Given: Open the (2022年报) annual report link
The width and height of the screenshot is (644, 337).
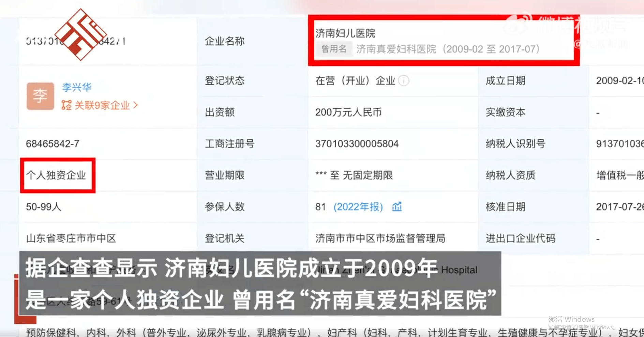Looking at the screenshot, I should pyautogui.click(x=358, y=206).
